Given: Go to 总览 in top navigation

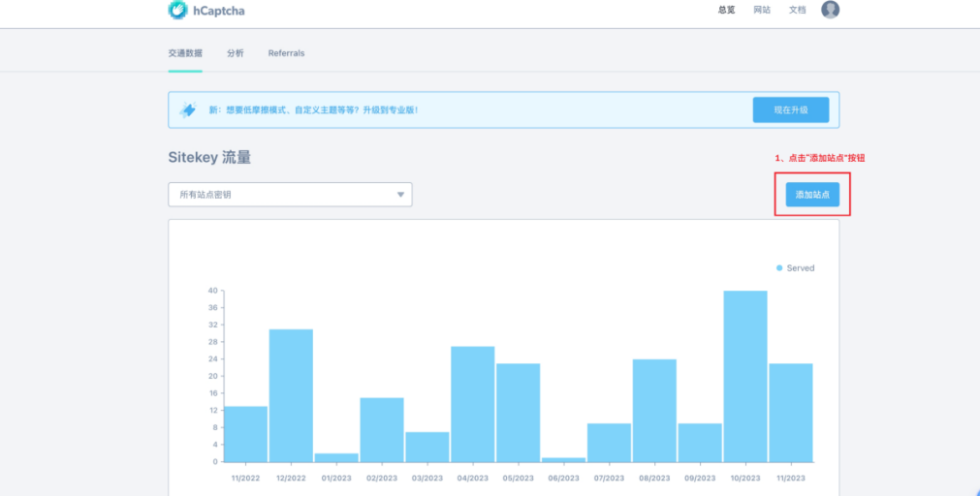Looking at the screenshot, I should click(726, 10).
